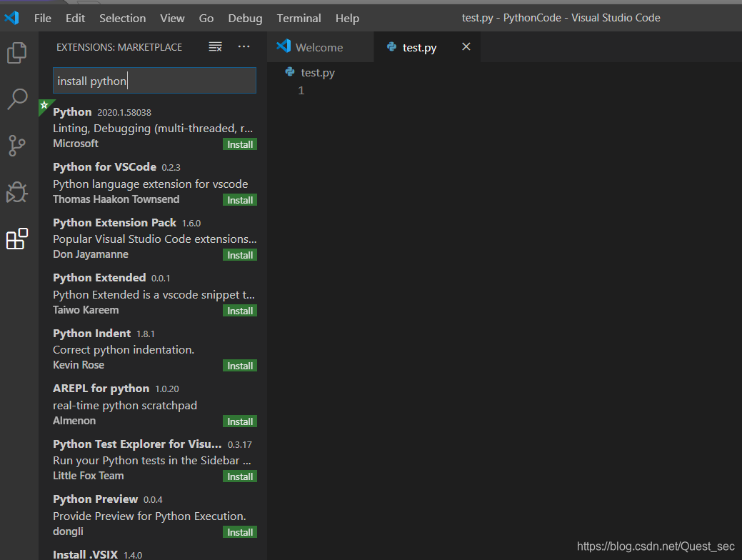Open the Explorer view in activity bar
Image resolution: width=742 pixels, height=560 pixels.
click(17, 53)
